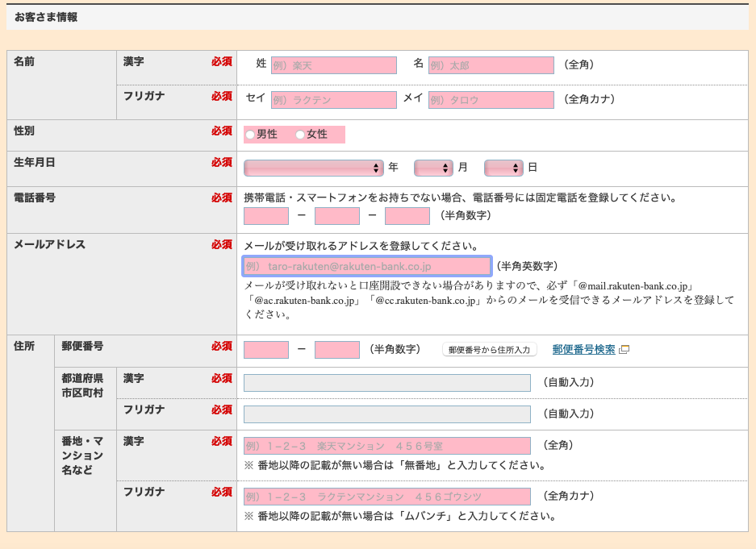Focus the メールアドレス email field
This screenshot has height=549, width=756.
(x=367, y=266)
